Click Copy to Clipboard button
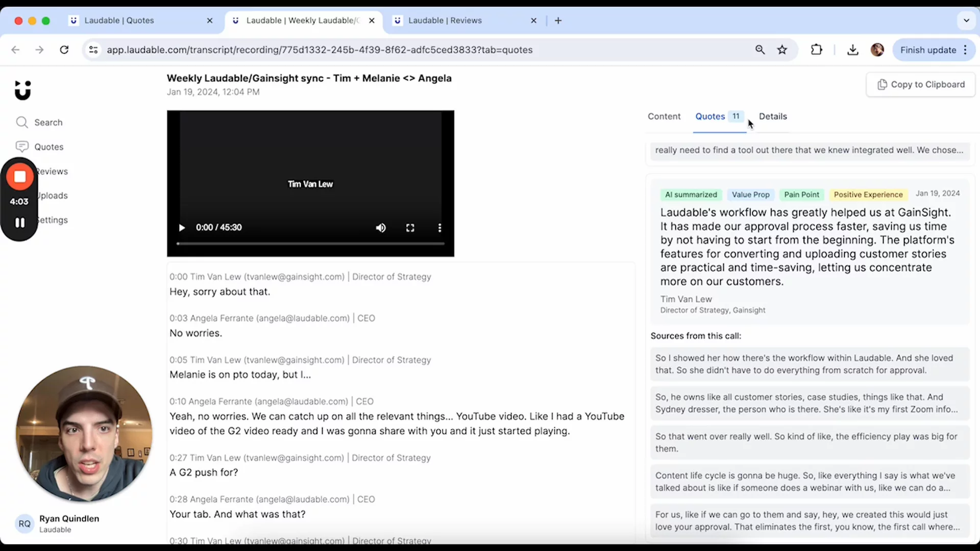The image size is (980, 551). click(x=920, y=85)
